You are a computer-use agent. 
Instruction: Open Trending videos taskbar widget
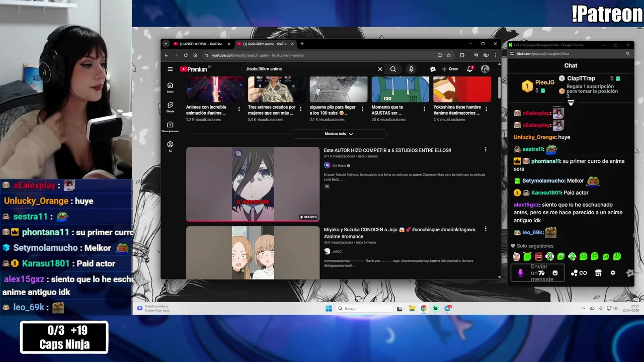[x=153, y=308]
